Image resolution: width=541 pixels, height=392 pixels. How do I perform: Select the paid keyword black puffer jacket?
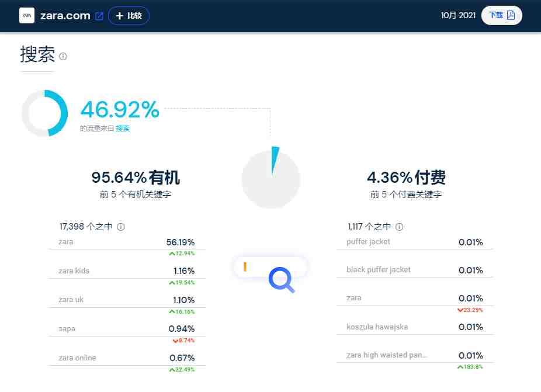click(x=379, y=269)
